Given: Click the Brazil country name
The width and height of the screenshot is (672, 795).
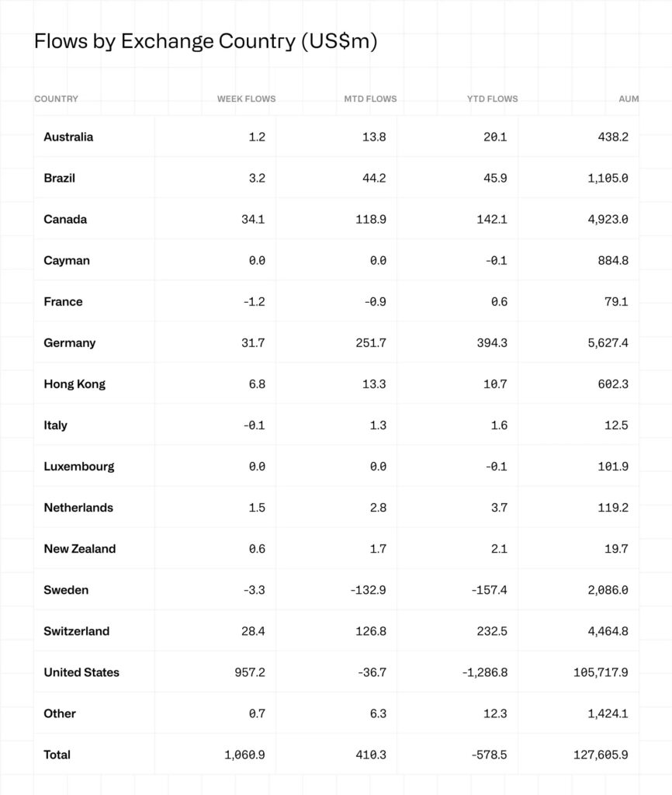Looking at the screenshot, I should point(59,178).
